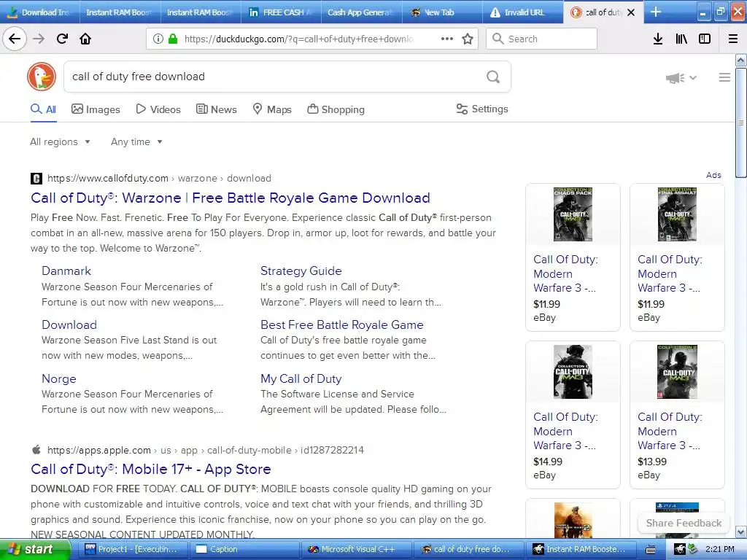Open the browser home page
Image resolution: width=747 pixels, height=560 pixels.
coord(85,39)
